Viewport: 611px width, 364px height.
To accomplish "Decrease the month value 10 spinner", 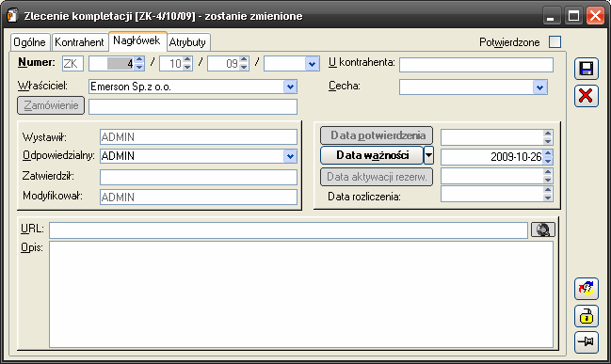I will (187, 68).
